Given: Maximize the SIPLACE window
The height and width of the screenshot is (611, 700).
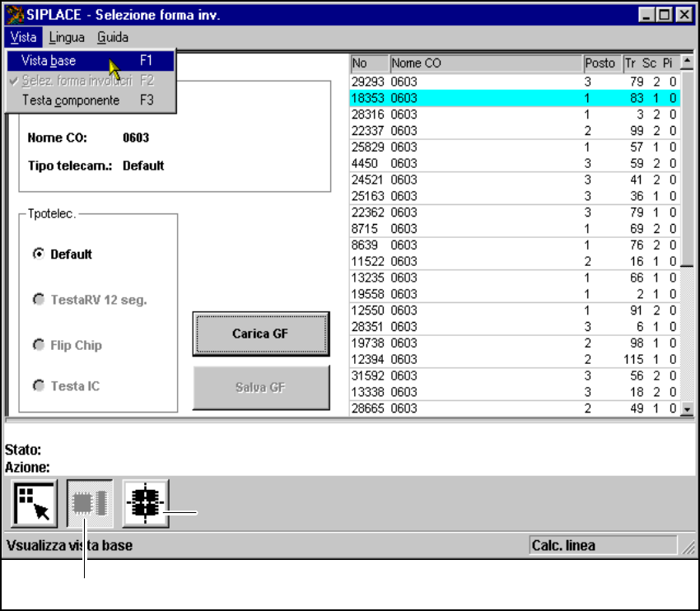Looking at the screenshot, I should [665, 15].
